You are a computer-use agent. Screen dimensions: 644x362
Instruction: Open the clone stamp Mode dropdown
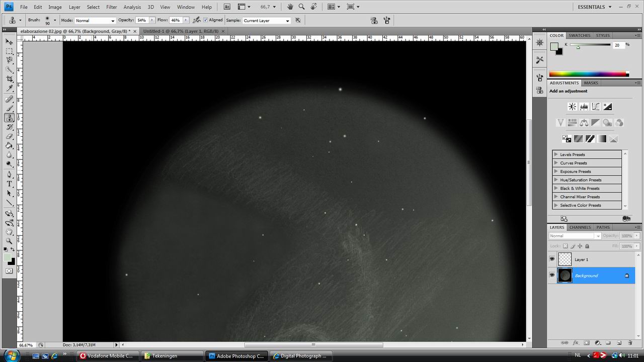[x=95, y=21]
